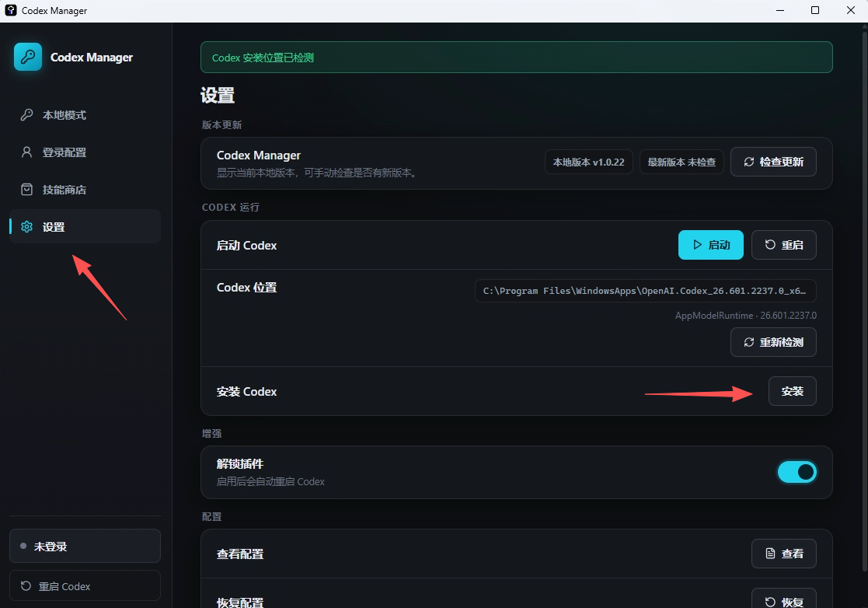Open 技能商店 in the sidebar

point(85,190)
